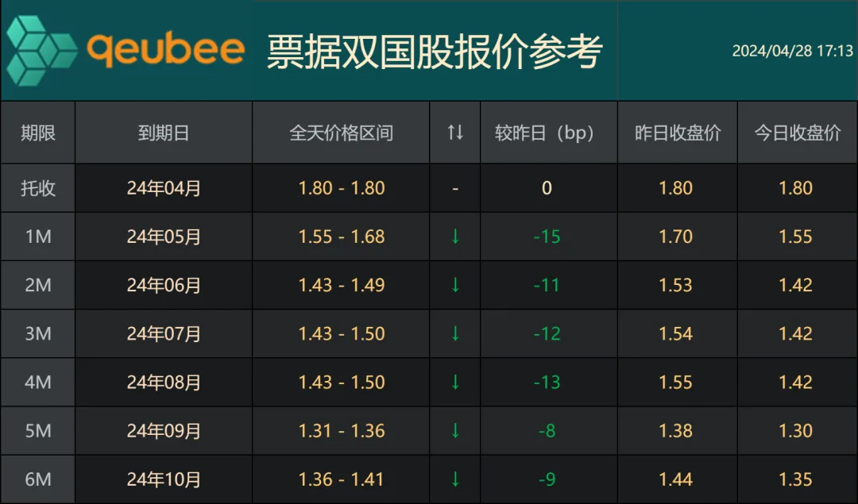858x504 pixels.
Task: Click the 2024/04/28 17:13 timestamp
Action: coord(792,51)
